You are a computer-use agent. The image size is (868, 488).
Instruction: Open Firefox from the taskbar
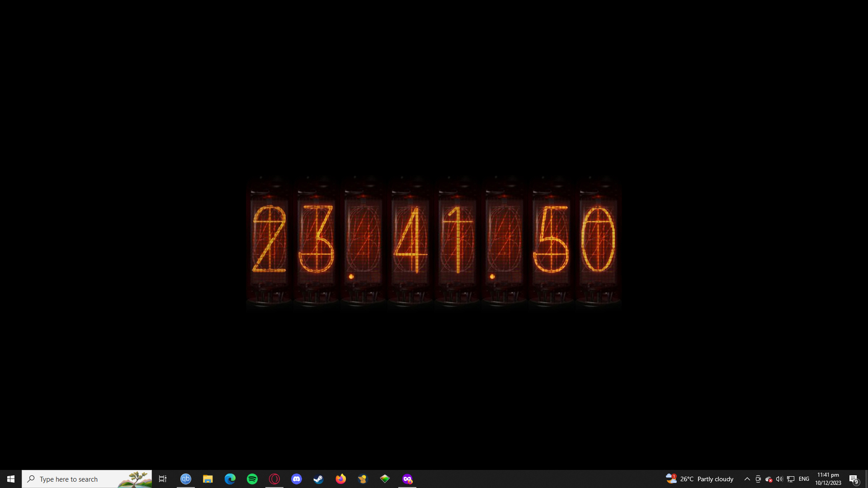(x=341, y=479)
